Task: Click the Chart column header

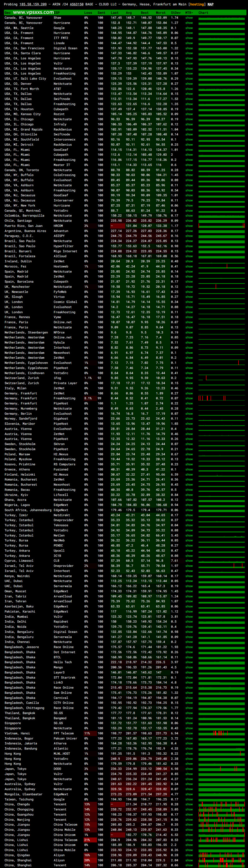Action: [x=203, y=13]
